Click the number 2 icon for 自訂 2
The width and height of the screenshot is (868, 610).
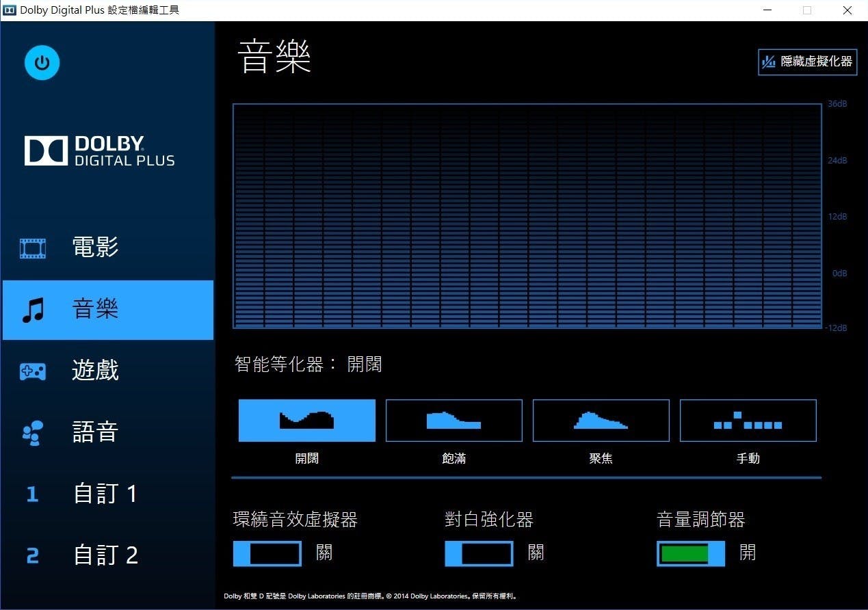(x=32, y=556)
